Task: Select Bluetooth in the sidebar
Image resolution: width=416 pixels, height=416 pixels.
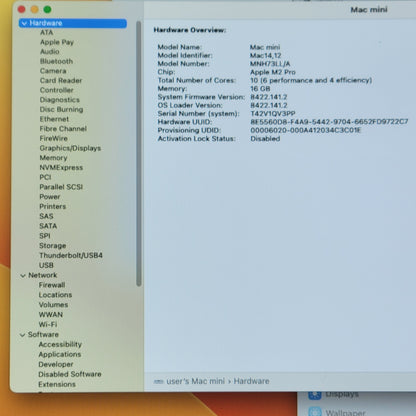Action: [x=56, y=61]
